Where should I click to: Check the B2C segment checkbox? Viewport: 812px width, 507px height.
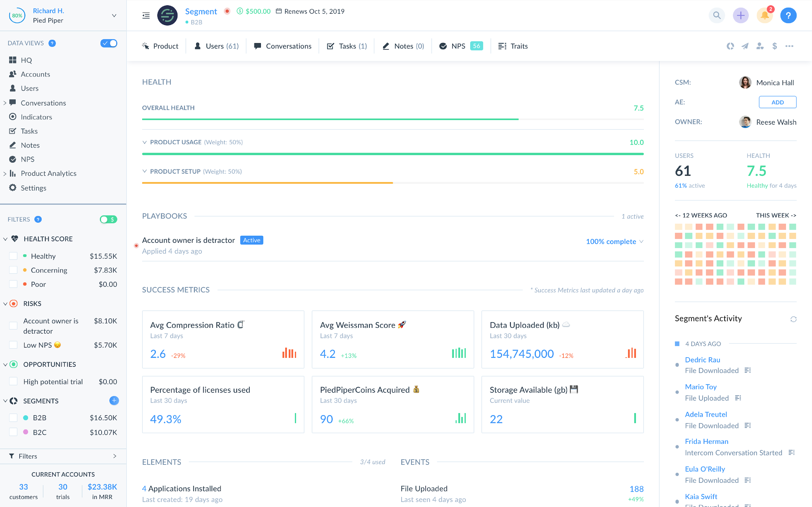pos(13,432)
